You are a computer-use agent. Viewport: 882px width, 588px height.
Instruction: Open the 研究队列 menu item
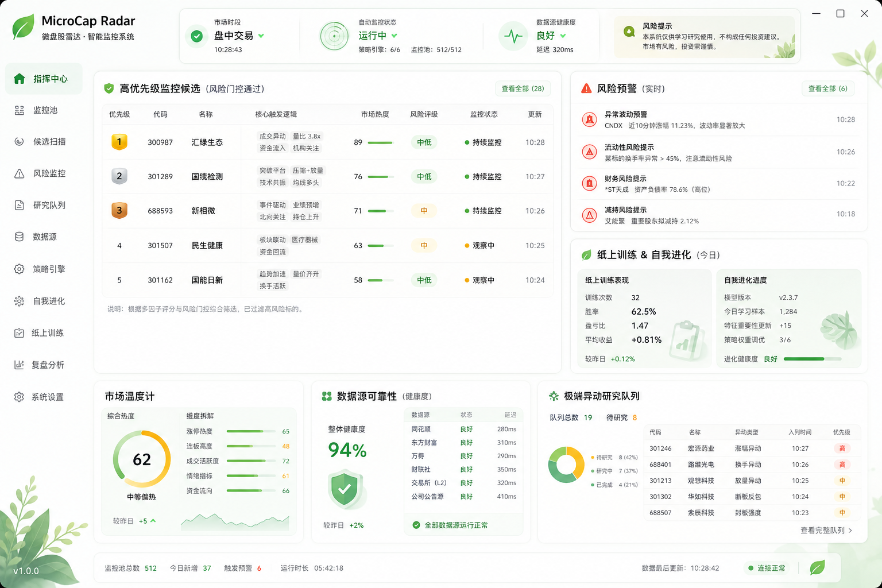pyautogui.click(x=44, y=205)
